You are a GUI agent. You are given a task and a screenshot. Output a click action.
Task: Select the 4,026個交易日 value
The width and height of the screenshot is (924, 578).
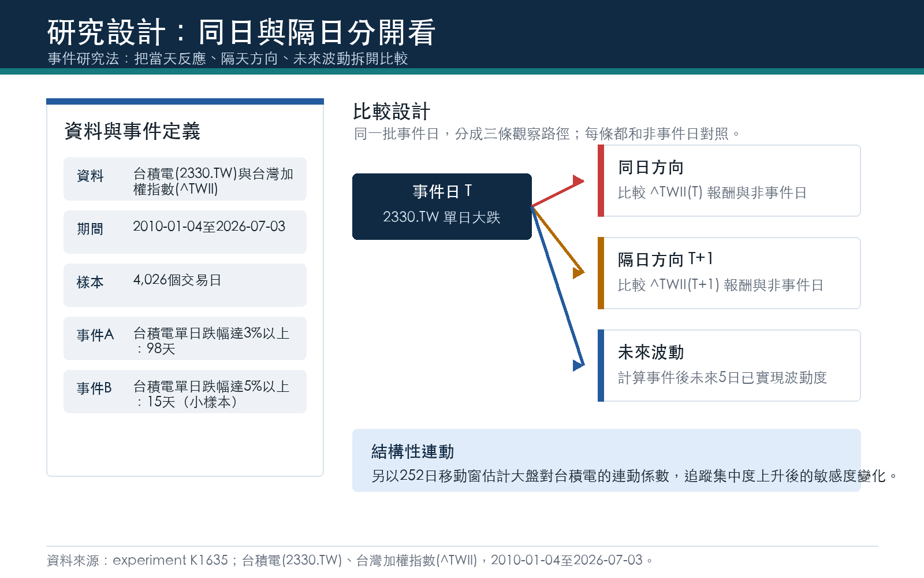177,280
